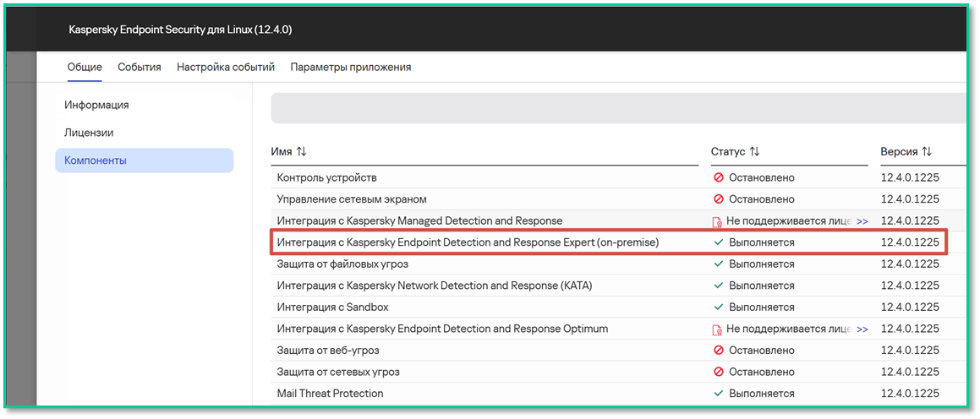The image size is (980, 419).
Task: Select the Контроль устройств row name
Action: point(327,178)
